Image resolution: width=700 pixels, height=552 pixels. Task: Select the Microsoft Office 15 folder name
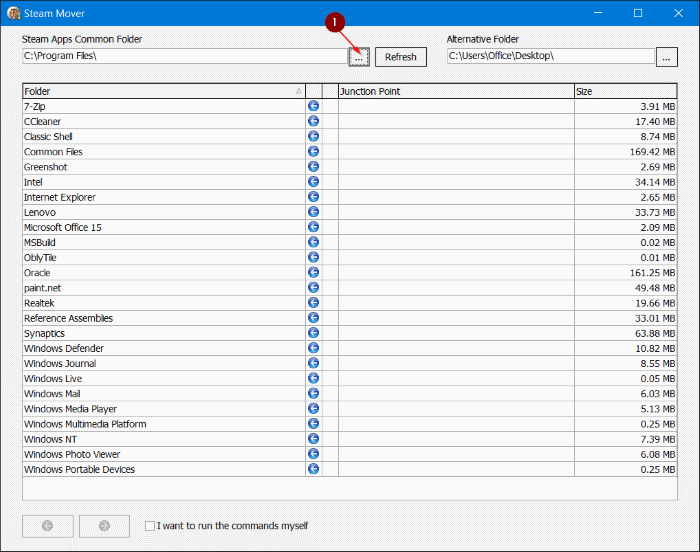pyautogui.click(x=63, y=227)
